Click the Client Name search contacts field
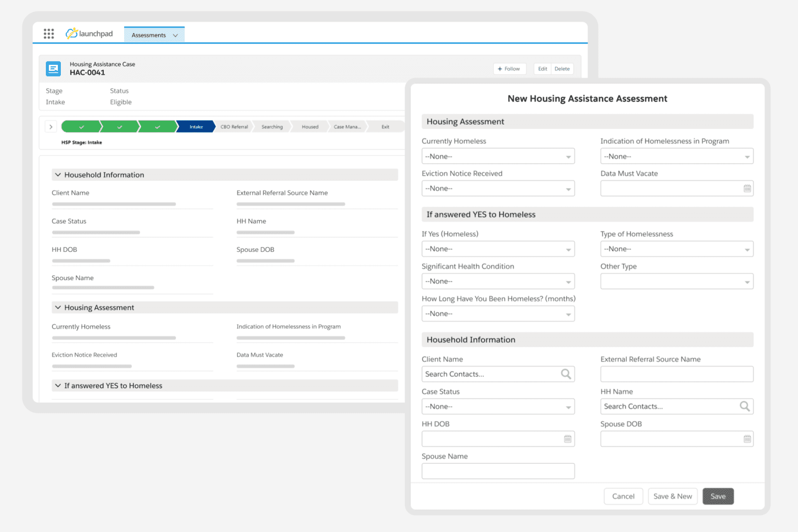The height and width of the screenshot is (532, 798). [x=498, y=374]
